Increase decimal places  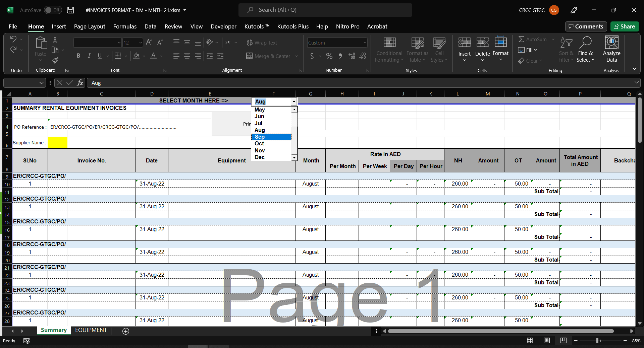pyautogui.click(x=352, y=56)
